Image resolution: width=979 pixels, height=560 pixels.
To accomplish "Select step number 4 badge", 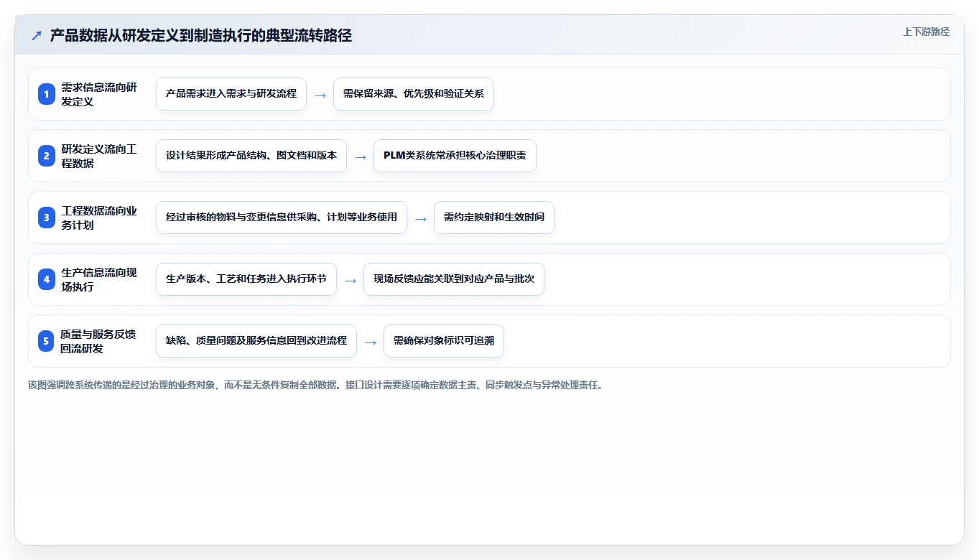I will [x=47, y=279].
